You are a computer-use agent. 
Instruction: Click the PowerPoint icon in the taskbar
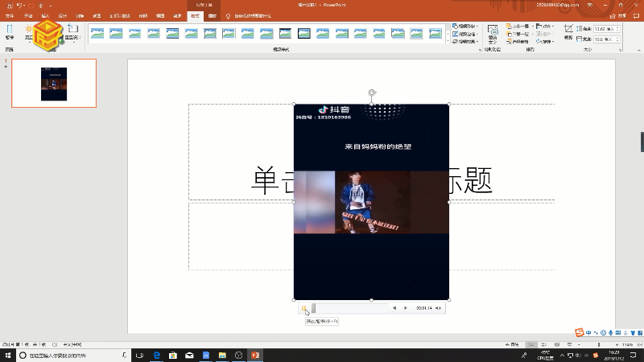255,355
